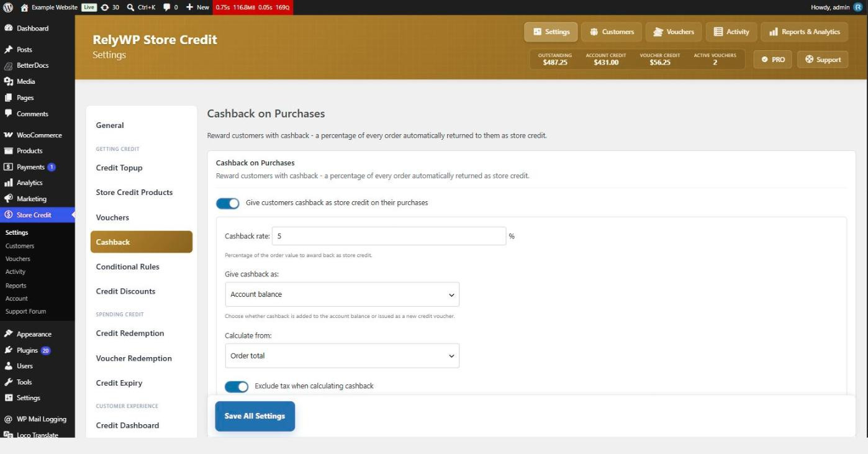The image size is (868, 454).
Task: Click the updates counter showing 30
Action: tap(110, 7)
